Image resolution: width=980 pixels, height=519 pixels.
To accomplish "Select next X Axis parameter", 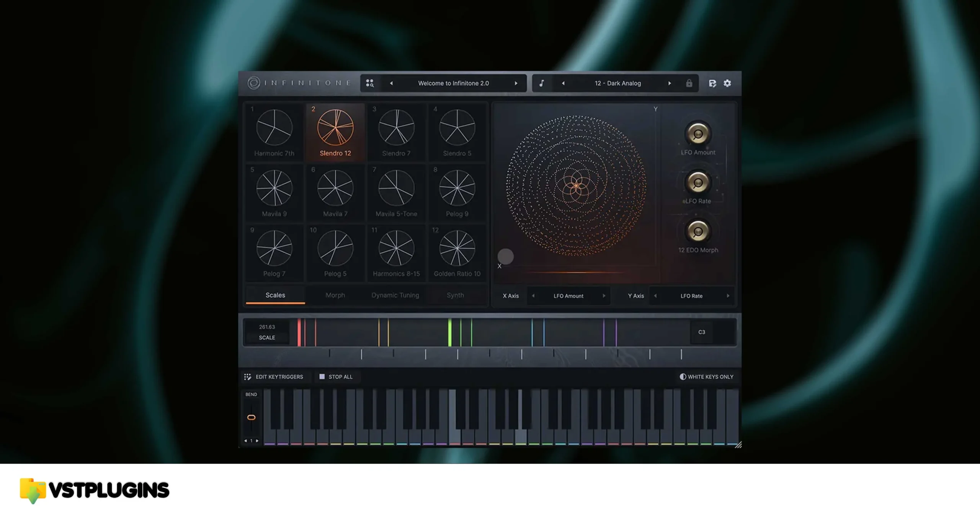I will coord(604,296).
